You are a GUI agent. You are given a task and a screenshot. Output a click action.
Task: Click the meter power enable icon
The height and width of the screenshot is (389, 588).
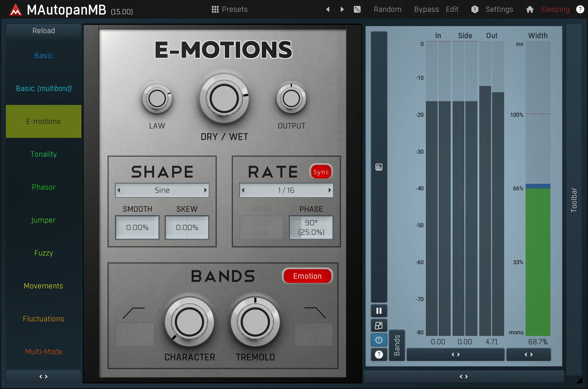point(379,340)
